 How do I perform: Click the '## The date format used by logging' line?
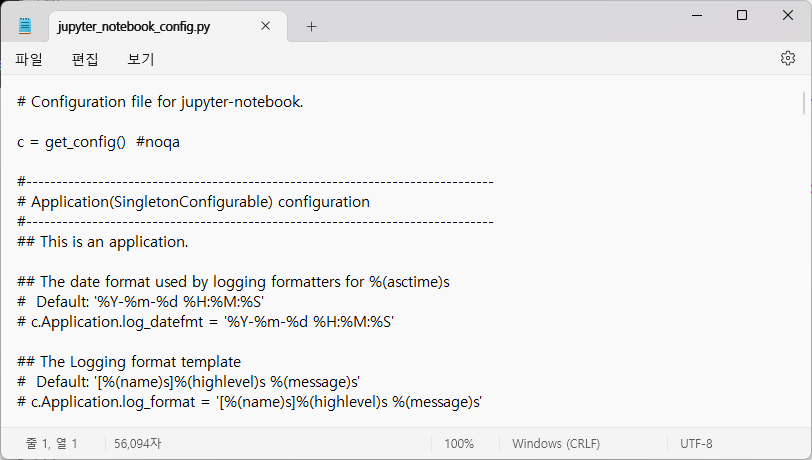tap(233, 282)
